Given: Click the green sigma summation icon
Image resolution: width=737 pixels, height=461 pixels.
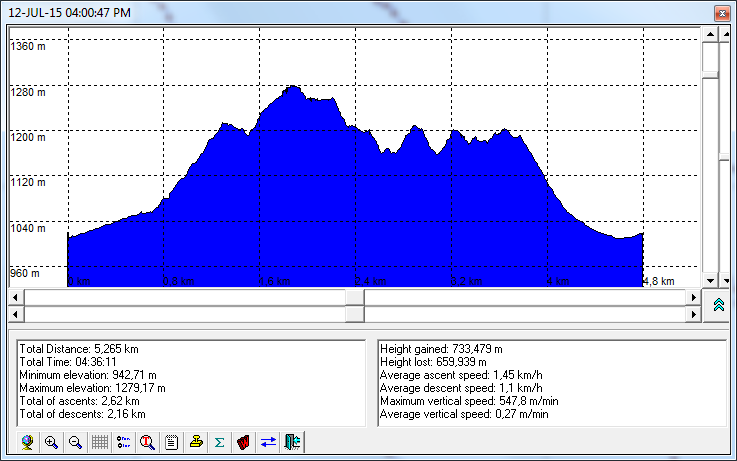Looking at the screenshot, I should (219, 442).
